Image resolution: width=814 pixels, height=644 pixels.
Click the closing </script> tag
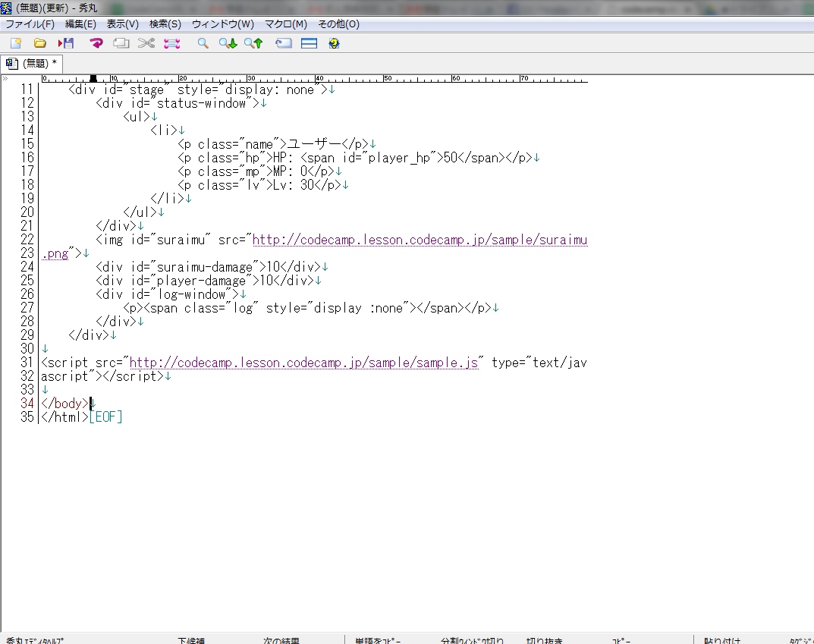(x=134, y=376)
